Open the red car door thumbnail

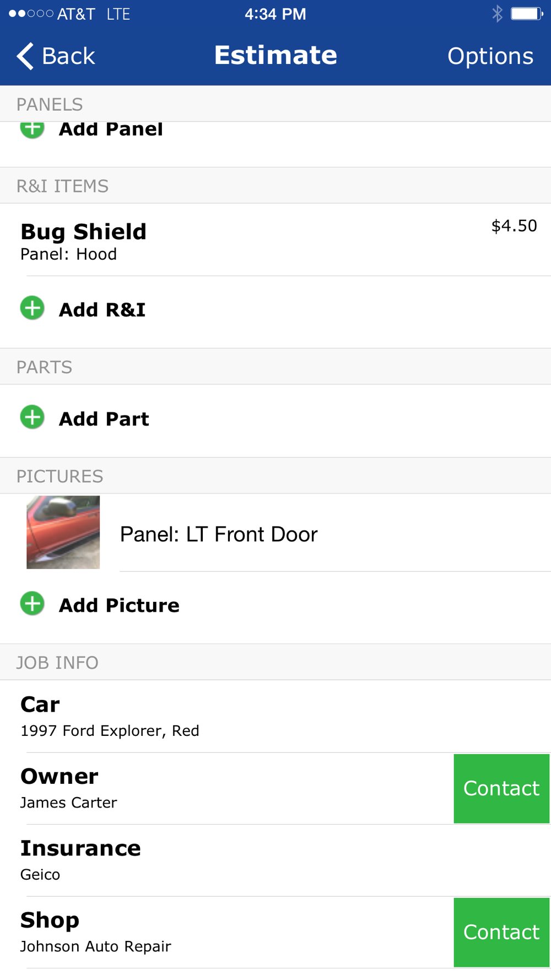click(63, 532)
